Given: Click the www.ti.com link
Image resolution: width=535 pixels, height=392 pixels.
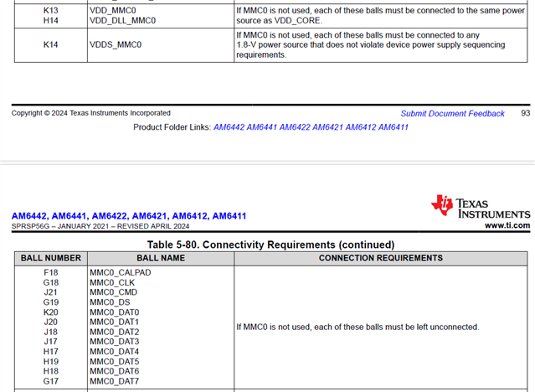Looking at the screenshot, I should click(x=507, y=225).
